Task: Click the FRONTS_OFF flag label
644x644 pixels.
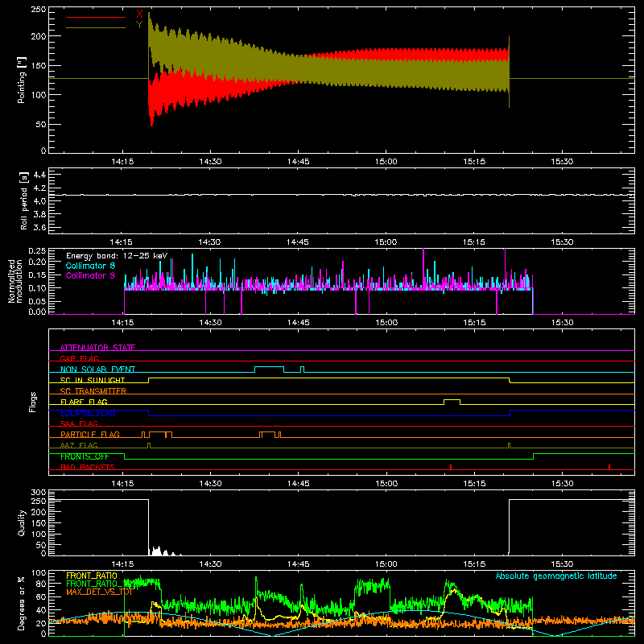Action: [x=85, y=456]
